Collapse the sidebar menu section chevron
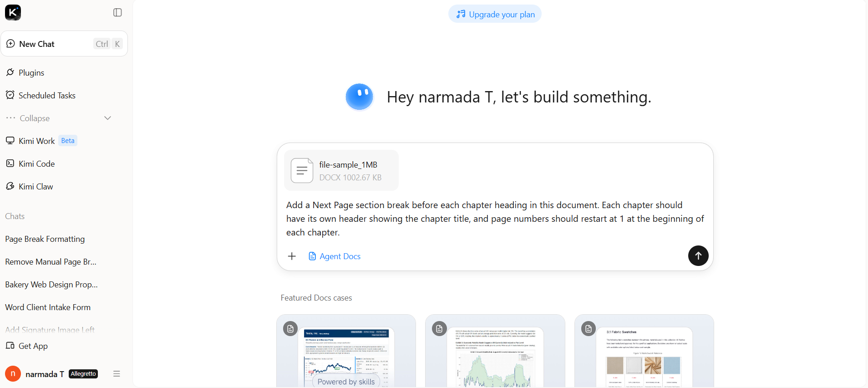This screenshot has height=388, width=868. click(107, 118)
